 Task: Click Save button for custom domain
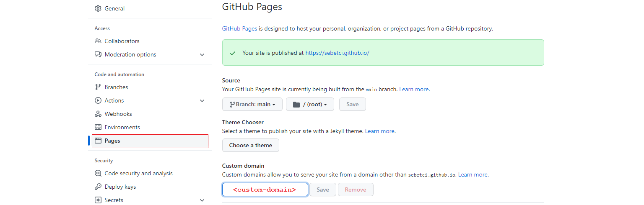[323, 190]
